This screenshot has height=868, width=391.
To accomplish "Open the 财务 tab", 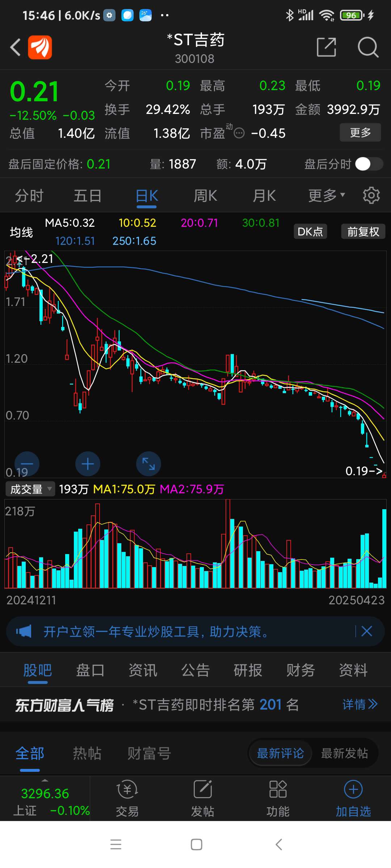I will tap(300, 670).
